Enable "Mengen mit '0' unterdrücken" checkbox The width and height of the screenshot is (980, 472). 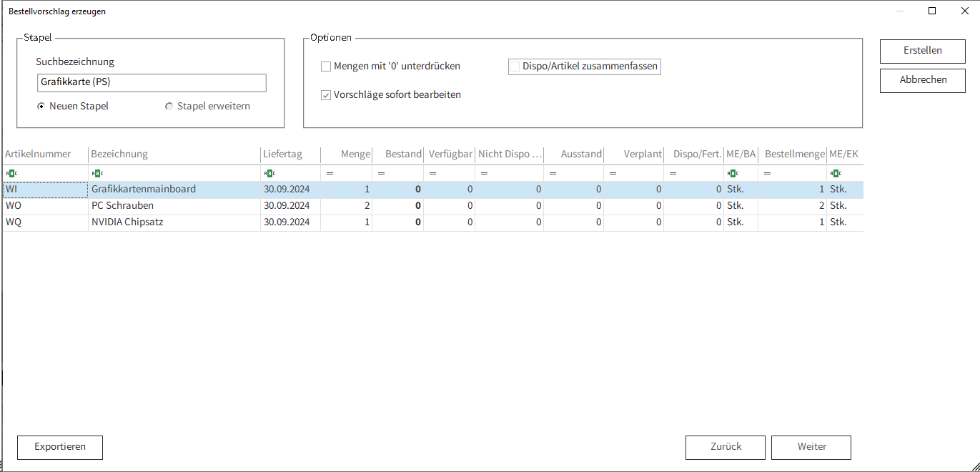(x=326, y=67)
